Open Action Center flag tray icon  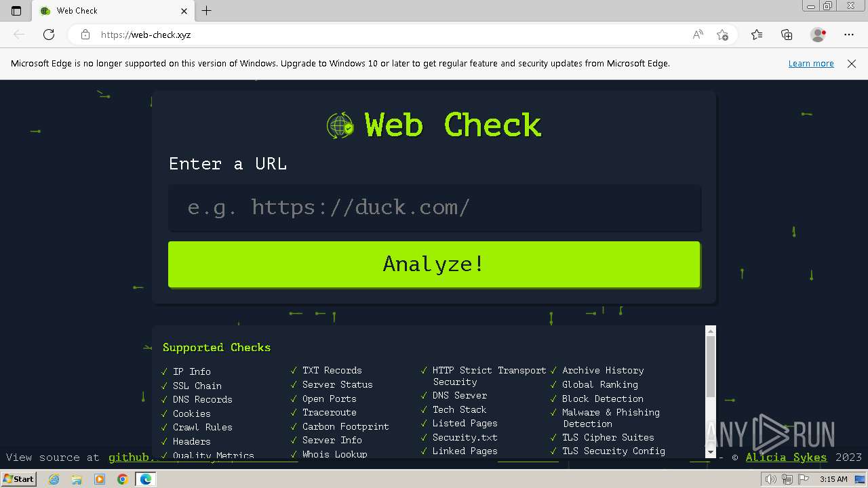click(802, 479)
